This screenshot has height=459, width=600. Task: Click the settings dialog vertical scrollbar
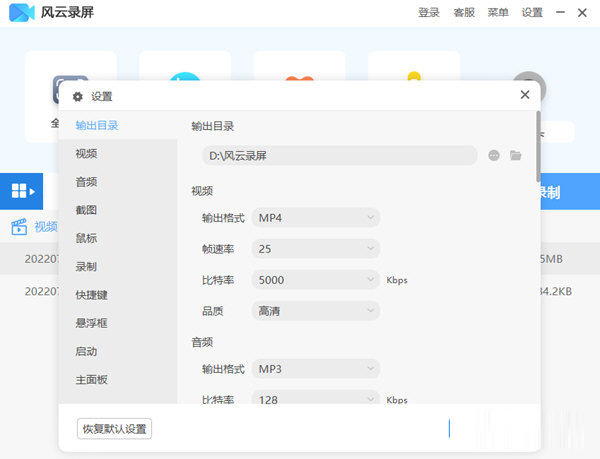(538, 146)
